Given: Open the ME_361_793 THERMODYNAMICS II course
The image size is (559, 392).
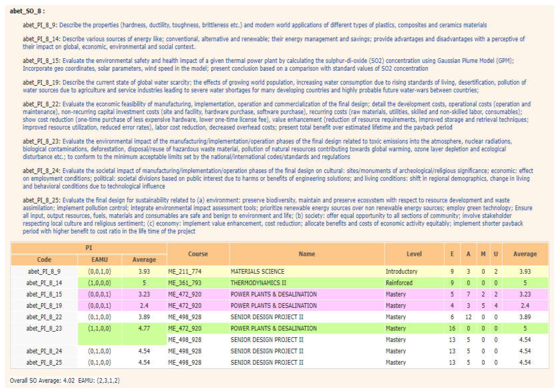Looking at the screenshot, I should coord(185,283).
